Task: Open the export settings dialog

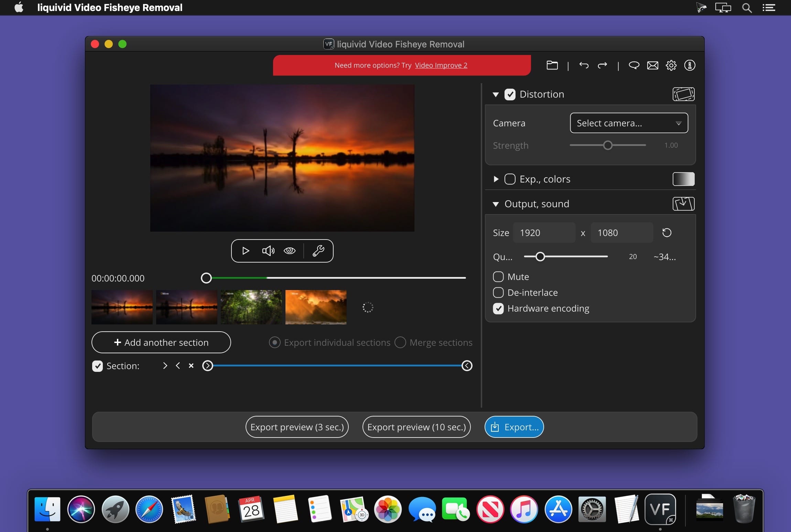Action: pos(513,427)
